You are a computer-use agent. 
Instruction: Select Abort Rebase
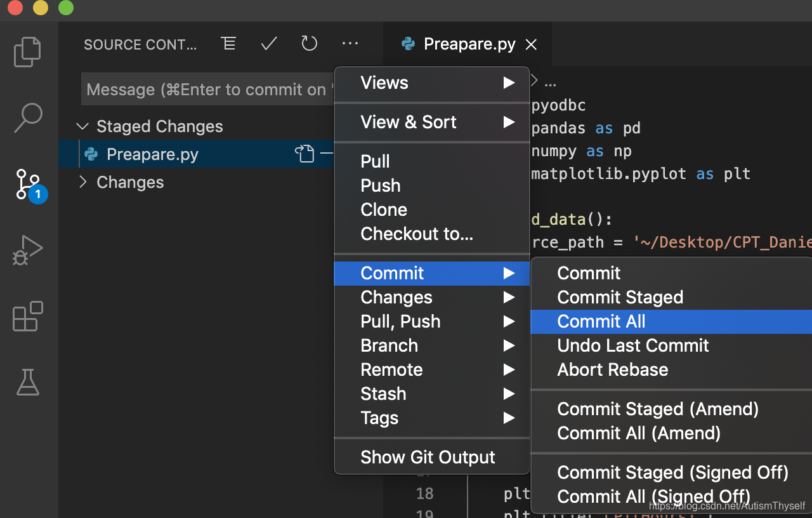click(671, 370)
